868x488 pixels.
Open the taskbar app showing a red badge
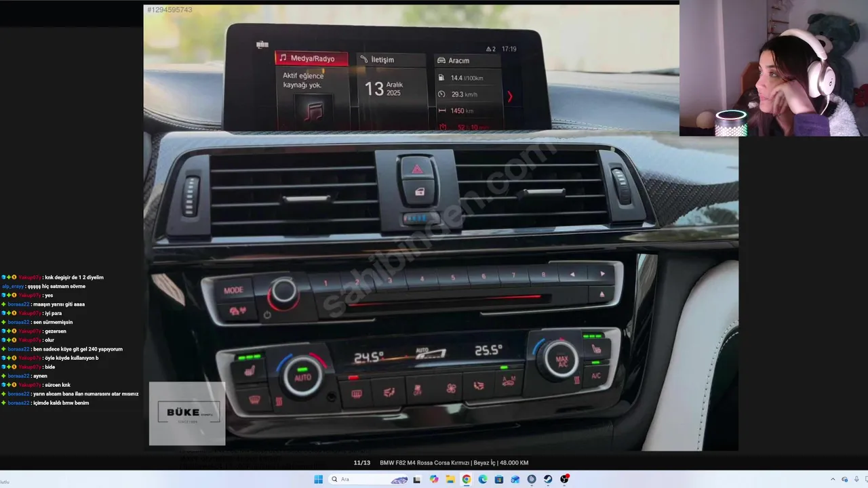[x=564, y=479]
